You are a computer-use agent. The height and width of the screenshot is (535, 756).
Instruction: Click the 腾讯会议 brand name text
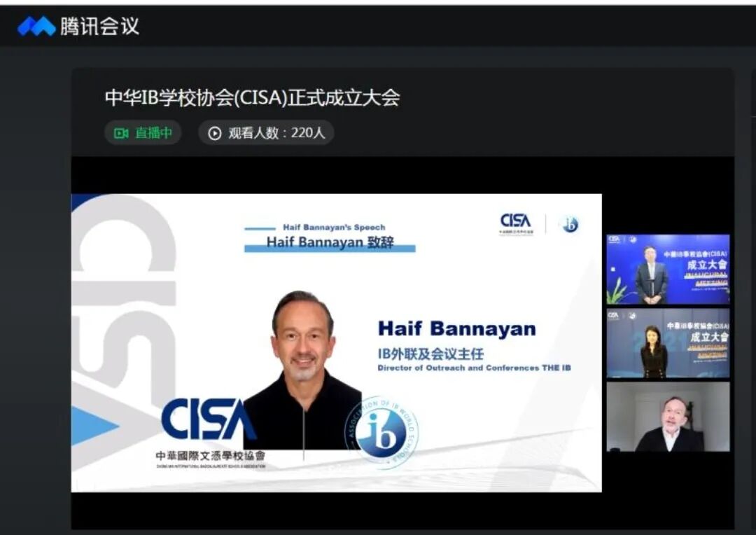pyautogui.click(x=100, y=26)
